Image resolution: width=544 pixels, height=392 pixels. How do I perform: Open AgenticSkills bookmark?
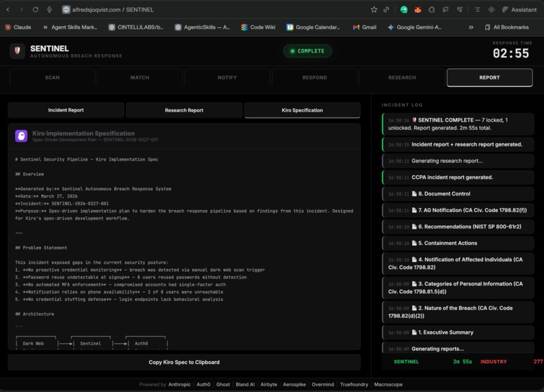(203, 27)
